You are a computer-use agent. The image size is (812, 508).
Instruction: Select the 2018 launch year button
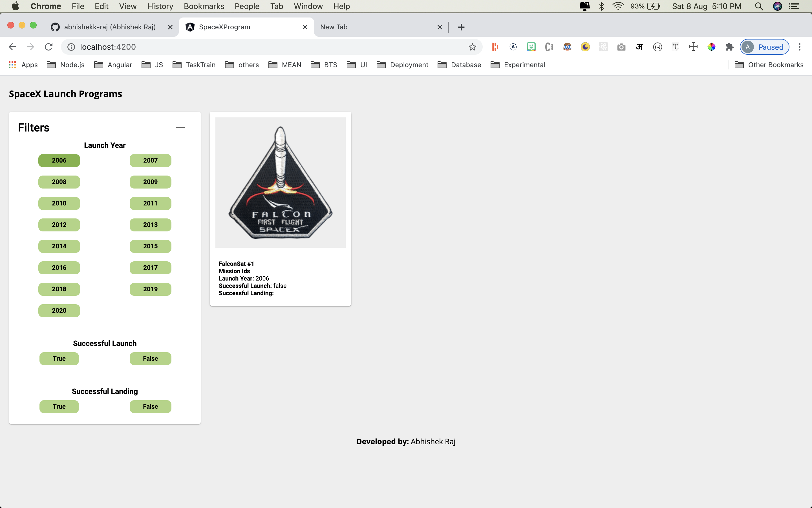59,289
